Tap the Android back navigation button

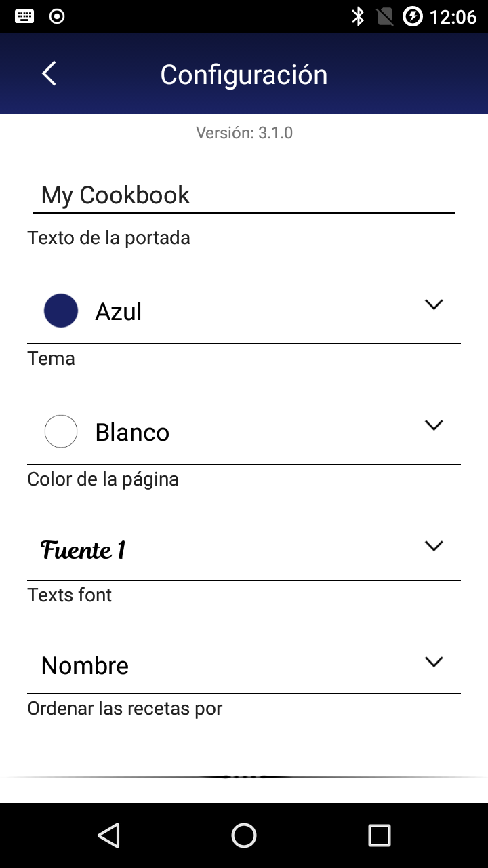tap(108, 835)
